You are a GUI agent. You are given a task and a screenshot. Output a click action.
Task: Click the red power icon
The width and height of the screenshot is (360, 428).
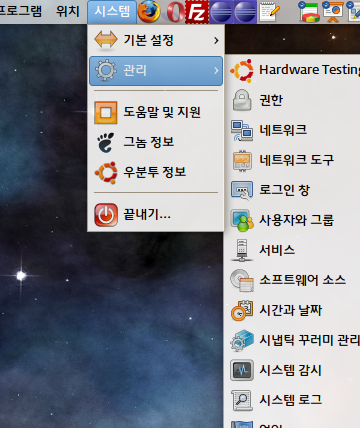click(x=106, y=215)
